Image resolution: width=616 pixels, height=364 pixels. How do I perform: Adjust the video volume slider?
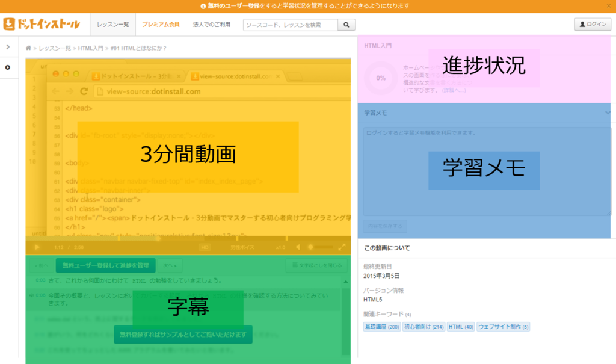point(321,247)
